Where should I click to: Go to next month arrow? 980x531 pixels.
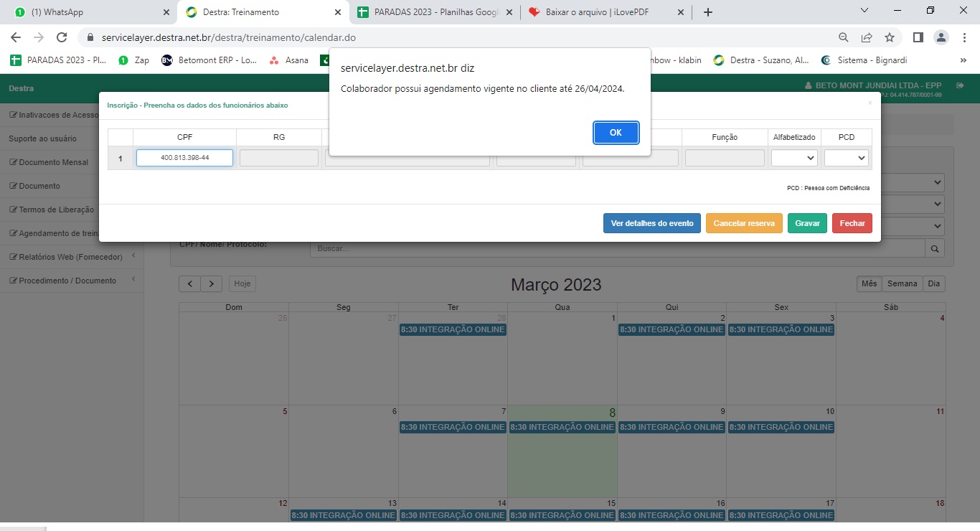211,283
